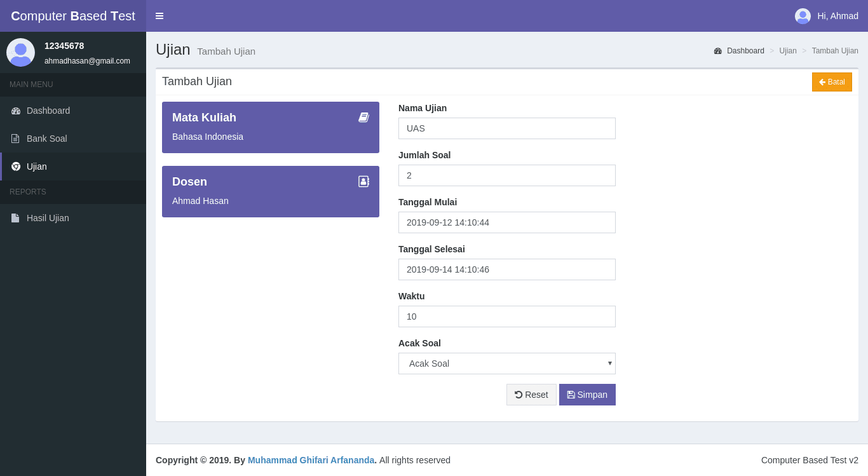This screenshot has height=476, width=868.
Task: Click the ahmadhasan@gmail.com email text
Action: pyautogui.click(x=87, y=61)
